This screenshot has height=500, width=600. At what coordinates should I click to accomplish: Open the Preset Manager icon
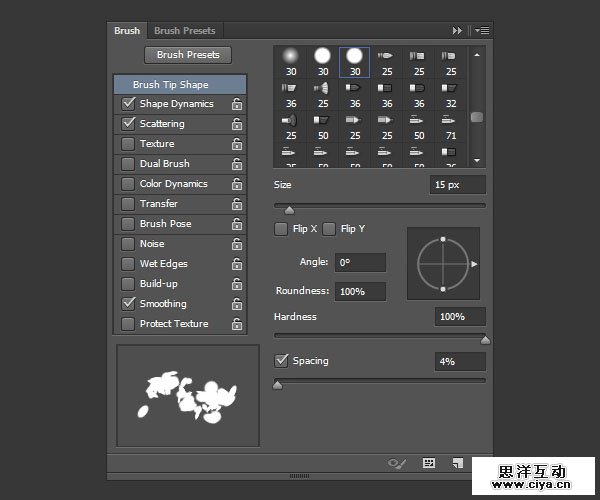coord(429,463)
